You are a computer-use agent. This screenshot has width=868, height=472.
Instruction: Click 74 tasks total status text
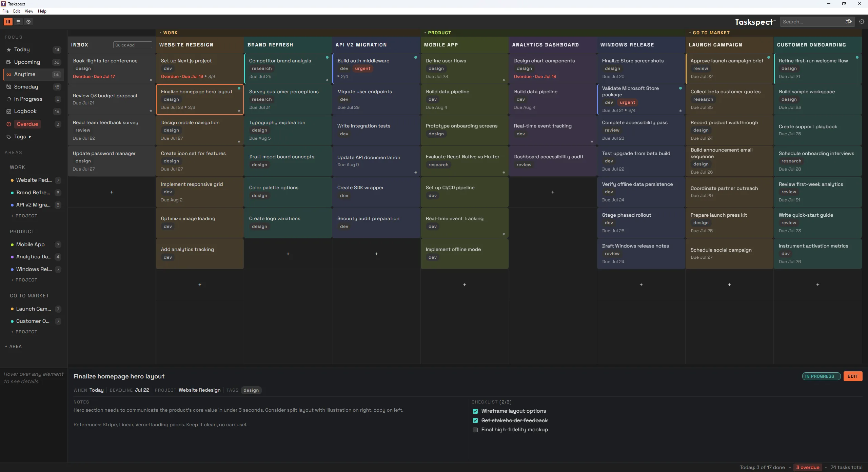[846, 468]
